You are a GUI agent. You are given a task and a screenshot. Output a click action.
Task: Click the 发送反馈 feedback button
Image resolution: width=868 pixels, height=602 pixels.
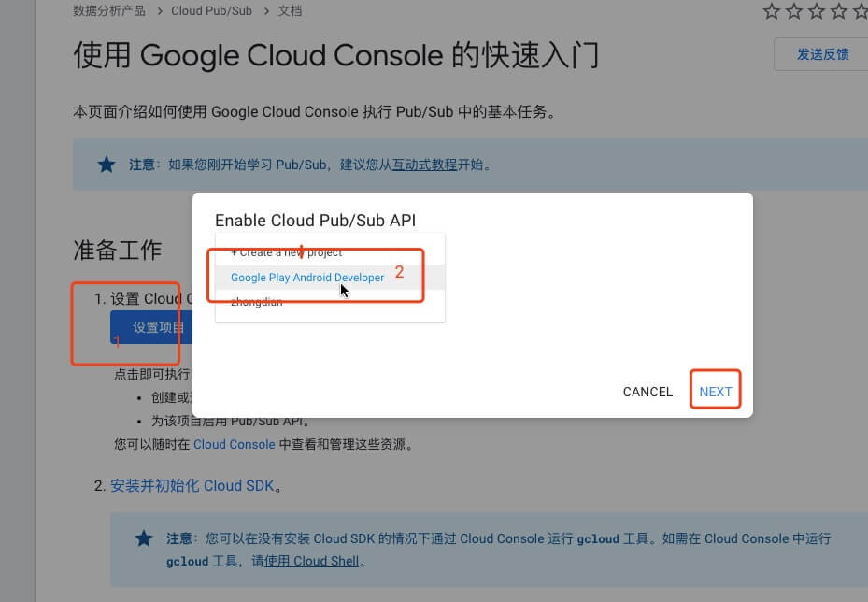point(822,54)
